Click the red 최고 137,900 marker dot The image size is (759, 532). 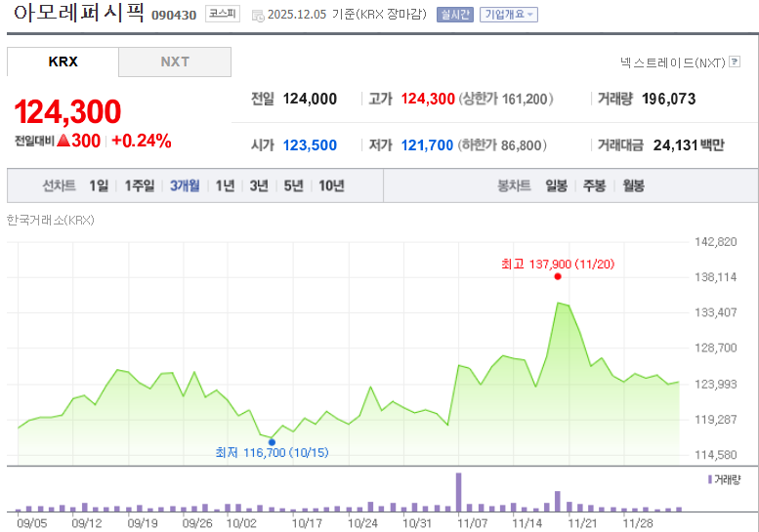click(x=558, y=276)
